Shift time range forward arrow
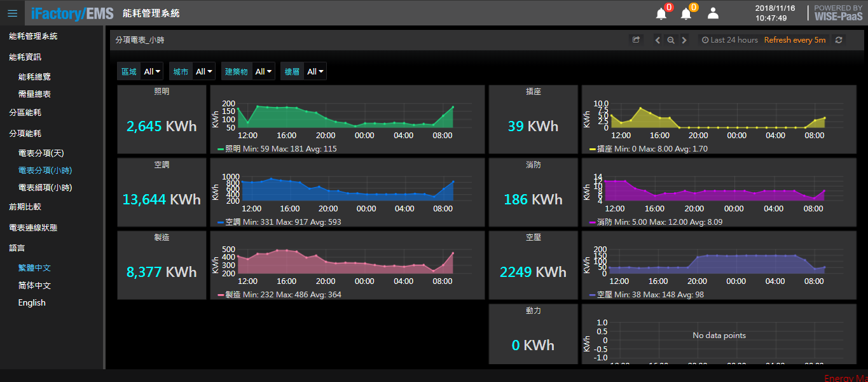The image size is (868, 382). point(684,40)
